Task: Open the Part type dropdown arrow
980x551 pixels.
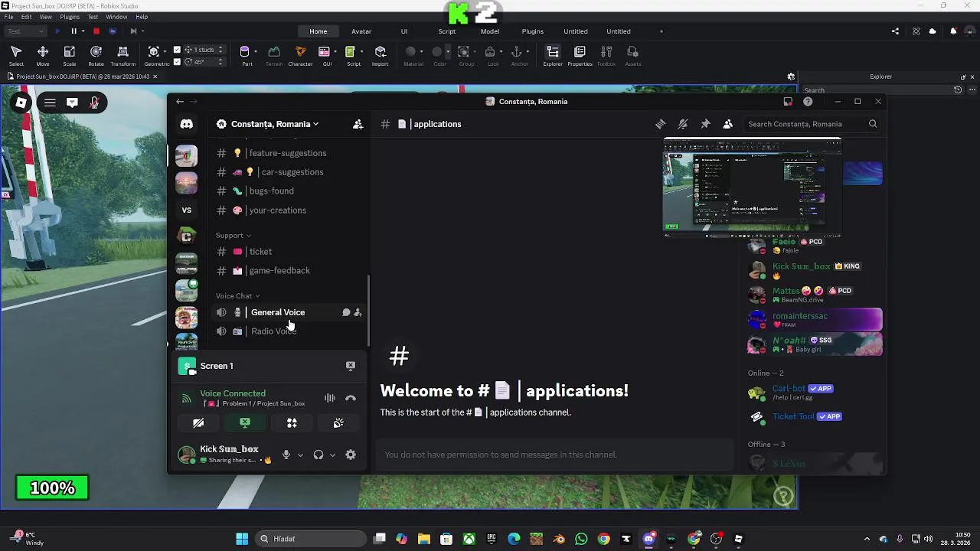Action: coord(256,51)
